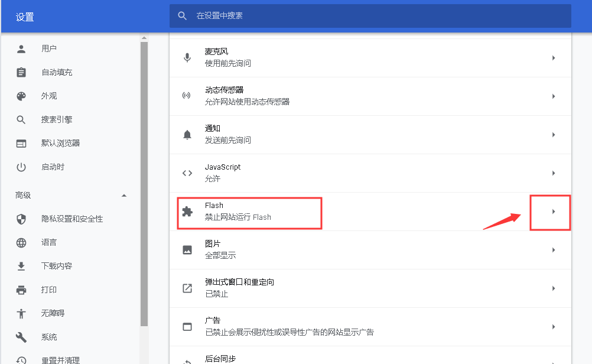Go to 下载内容 section
592x364 pixels.
(57, 266)
